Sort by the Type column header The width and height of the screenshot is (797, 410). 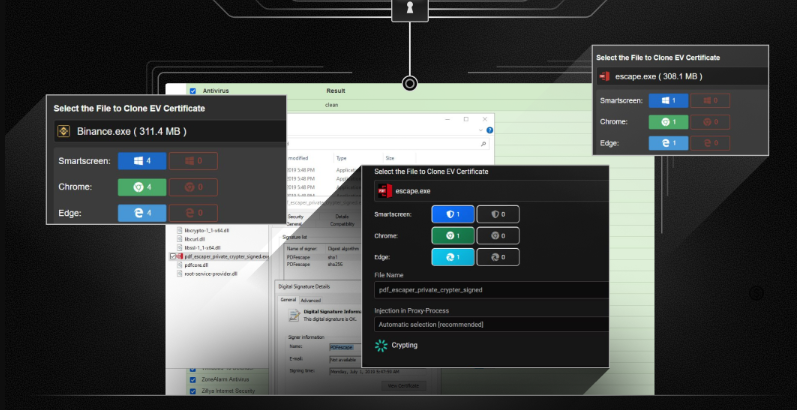341,159
